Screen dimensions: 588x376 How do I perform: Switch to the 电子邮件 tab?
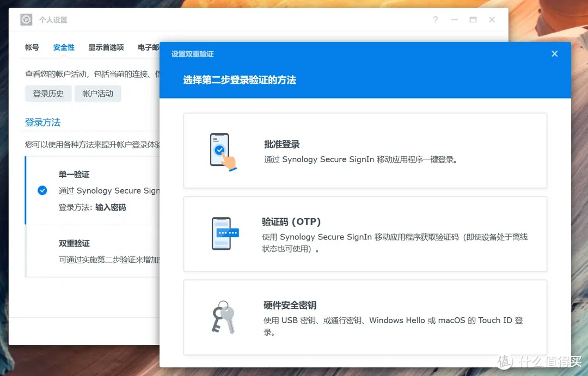[148, 47]
